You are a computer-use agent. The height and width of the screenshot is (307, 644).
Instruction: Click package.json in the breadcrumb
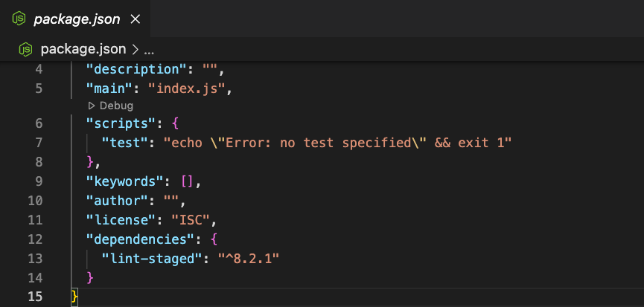tap(83, 50)
